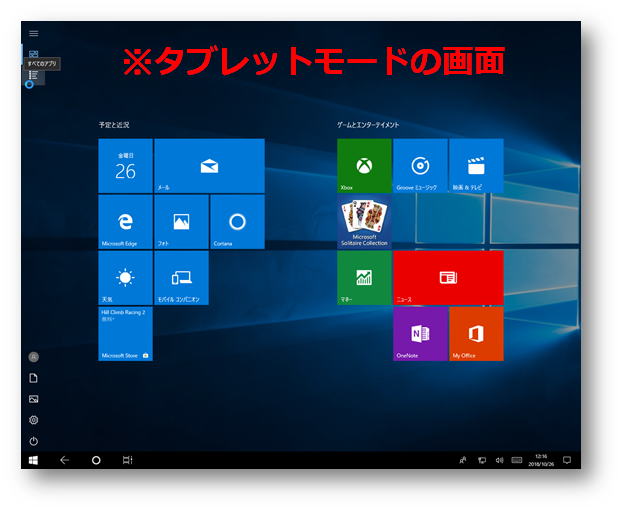This screenshot has height=511, width=623.
Task: Open the Movies & TV tile
Action: (x=476, y=166)
